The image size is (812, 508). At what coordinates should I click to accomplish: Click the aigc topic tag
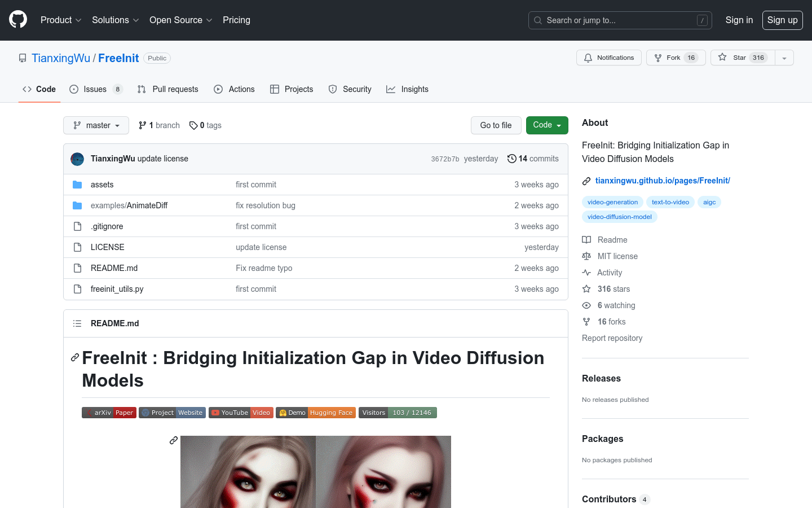click(x=709, y=202)
